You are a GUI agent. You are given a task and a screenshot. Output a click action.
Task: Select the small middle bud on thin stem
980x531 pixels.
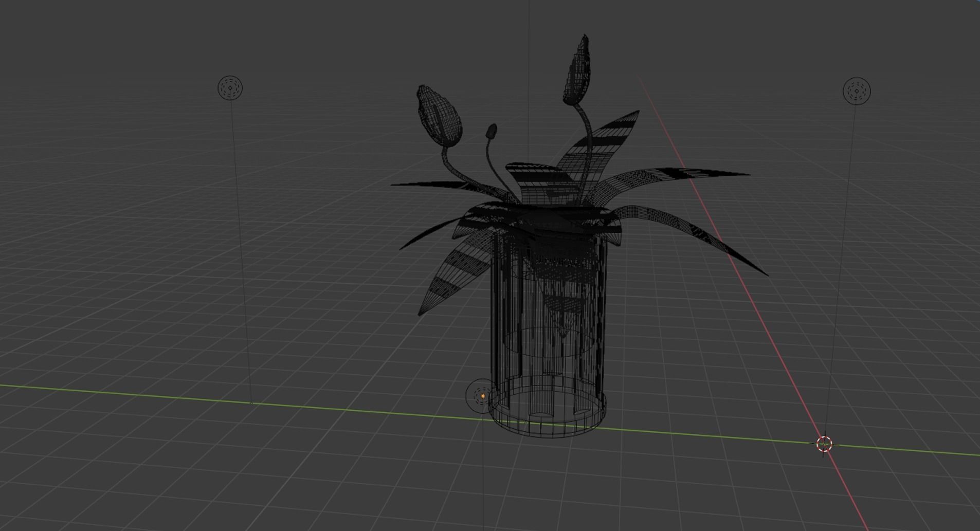[492, 131]
